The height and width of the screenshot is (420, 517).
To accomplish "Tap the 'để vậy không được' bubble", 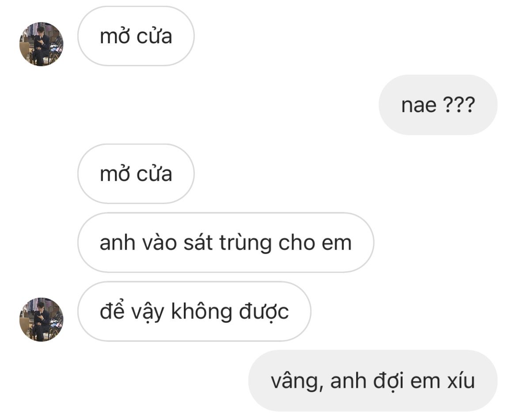I will (194, 311).
